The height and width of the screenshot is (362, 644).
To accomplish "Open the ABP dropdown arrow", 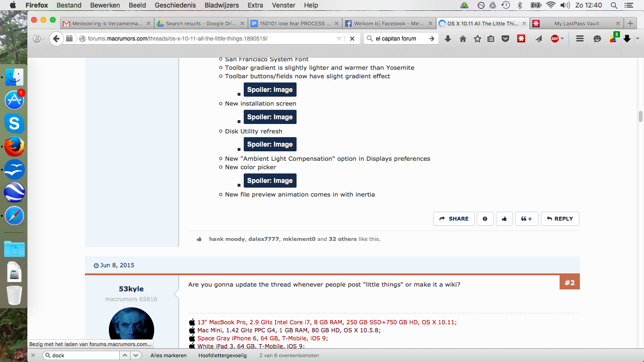I will 562,39.
